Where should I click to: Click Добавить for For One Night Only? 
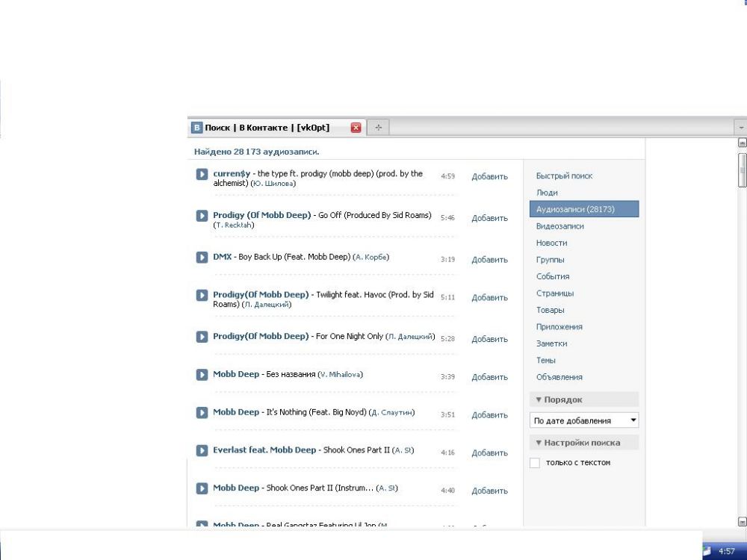490,339
